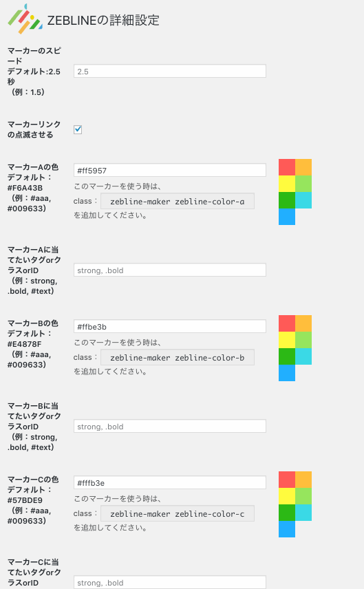Pick cyan swatch for Marker A
The width and height of the screenshot is (364, 589).
303,200
